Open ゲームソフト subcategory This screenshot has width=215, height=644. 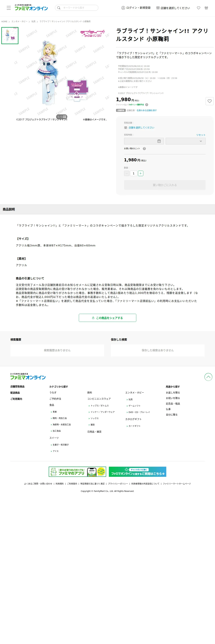(135, 406)
